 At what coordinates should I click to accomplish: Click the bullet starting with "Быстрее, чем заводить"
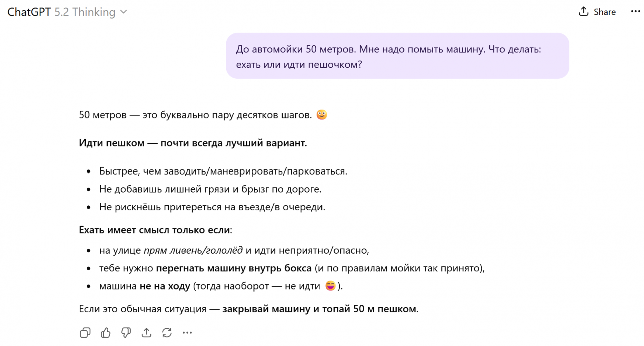(223, 171)
